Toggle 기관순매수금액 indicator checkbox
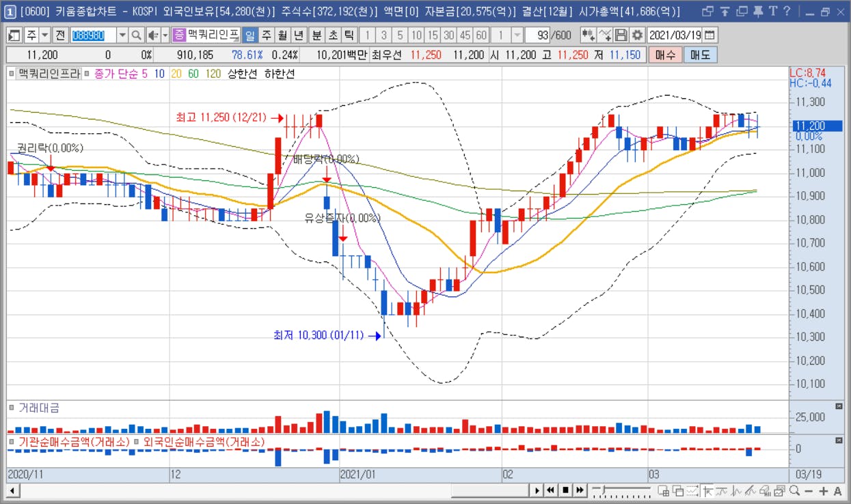Image resolution: width=851 pixels, height=504 pixels. coord(12,442)
